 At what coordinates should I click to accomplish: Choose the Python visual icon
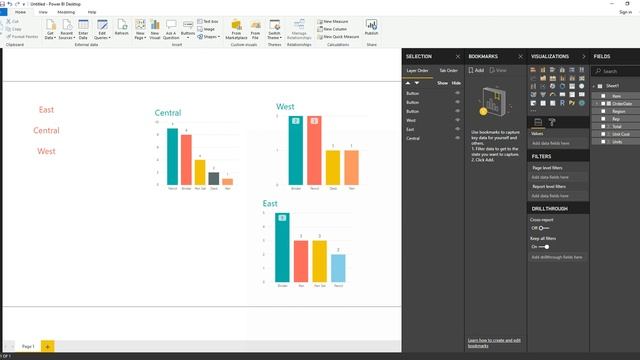click(x=572, y=103)
